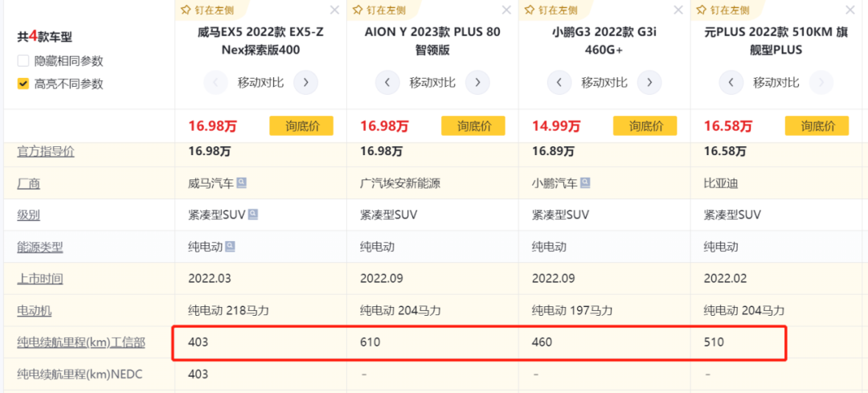
Task: Remove 元PLUS from comparison
Action: (x=850, y=10)
